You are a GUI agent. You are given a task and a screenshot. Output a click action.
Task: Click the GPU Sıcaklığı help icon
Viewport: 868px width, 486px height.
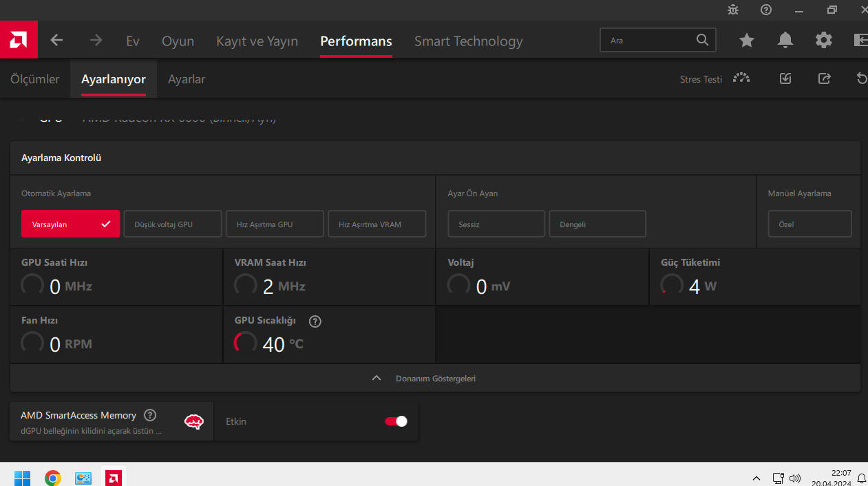click(x=315, y=321)
